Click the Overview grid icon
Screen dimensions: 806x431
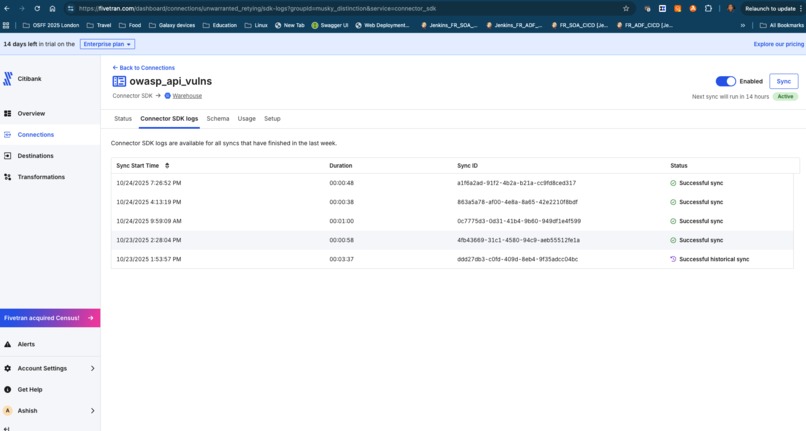point(7,113)
